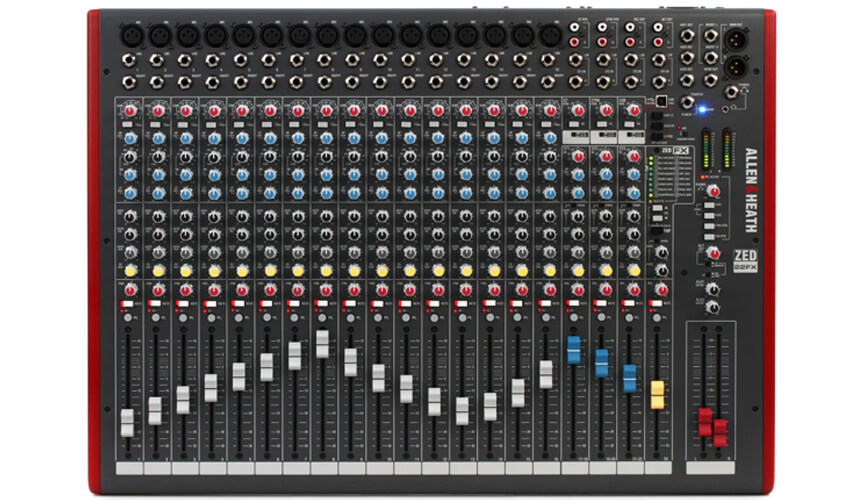The image size is (850, 500).
Task: Click the upper XLR main output connector
Action: (736, 40)
